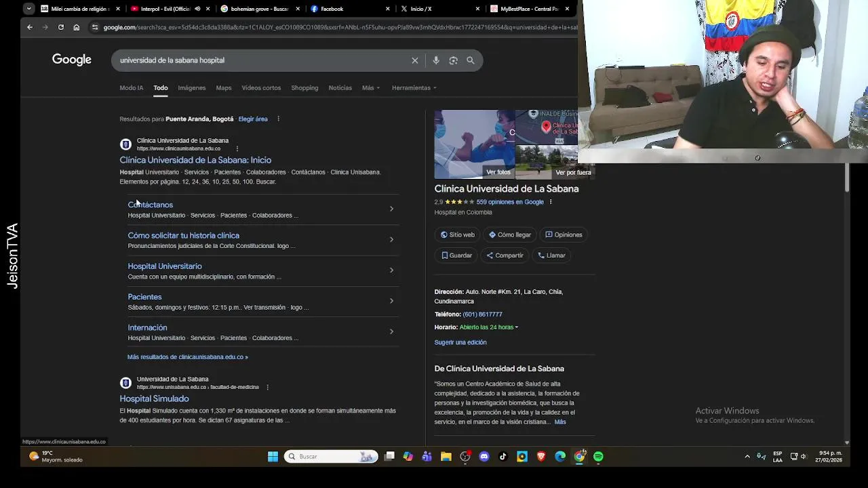868x488 pixels.
Task: Open the Pacientes sitelink
Action: 145,297
